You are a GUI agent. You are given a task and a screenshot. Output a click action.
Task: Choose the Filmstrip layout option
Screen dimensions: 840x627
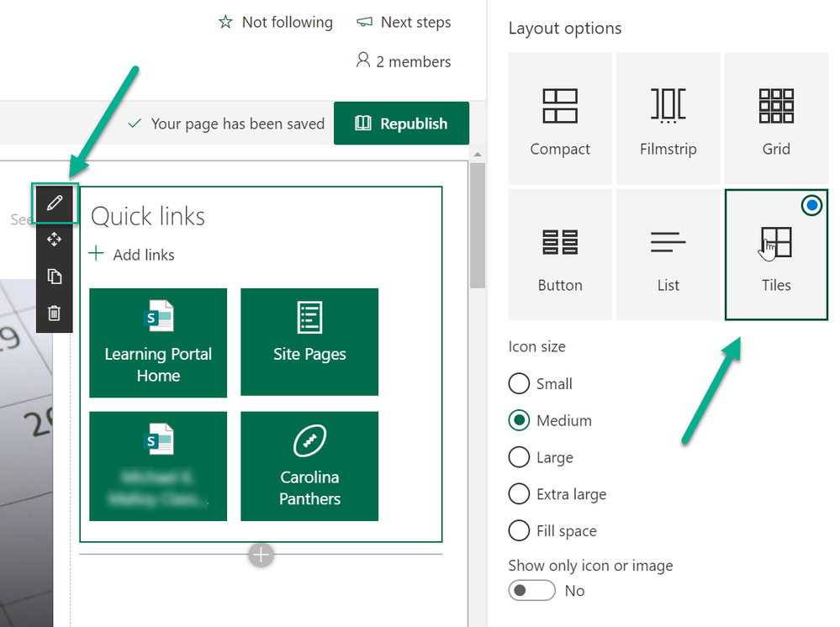click(x=668, y=119)
